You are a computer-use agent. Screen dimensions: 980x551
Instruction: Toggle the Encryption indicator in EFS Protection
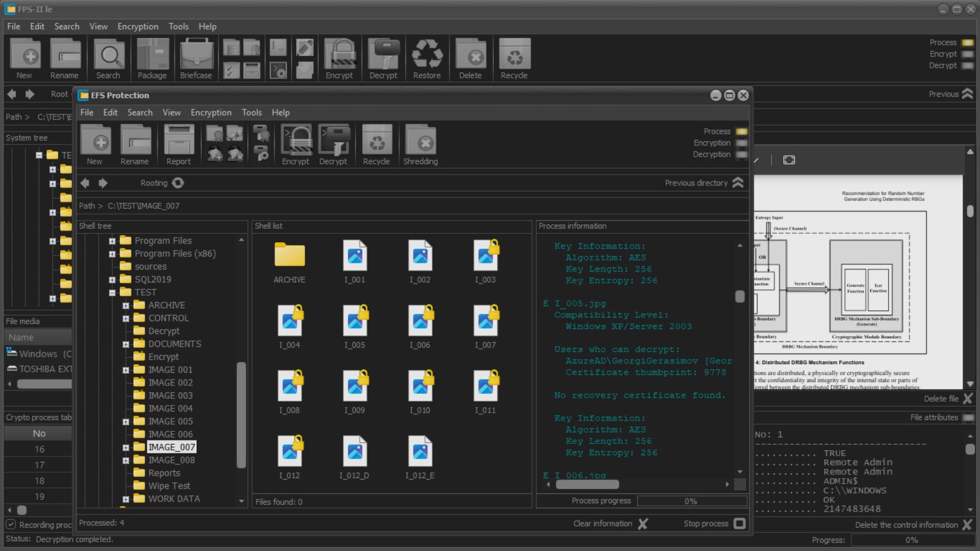coord(740,142)
